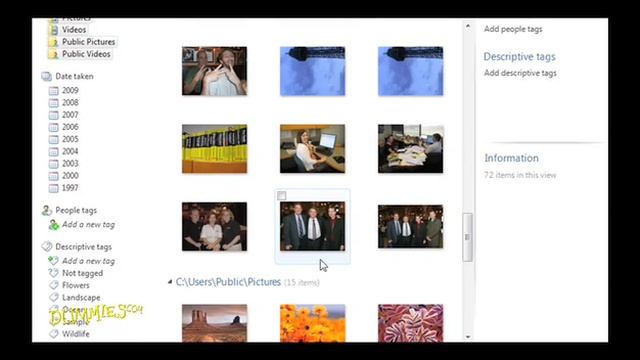This screenshot has height=360, width=640.
Task: Click Add descriptive tags in info pane
Action: coord(520,73)
